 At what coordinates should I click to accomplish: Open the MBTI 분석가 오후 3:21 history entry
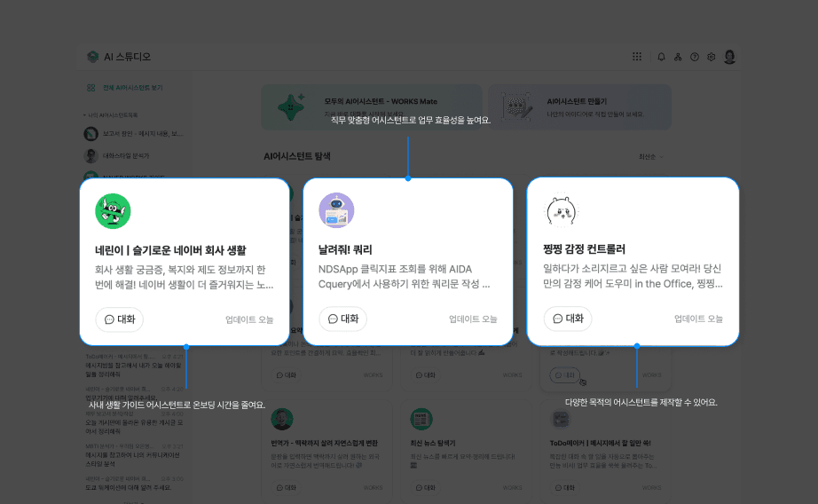pyautogui.click(x=135, y=455)
